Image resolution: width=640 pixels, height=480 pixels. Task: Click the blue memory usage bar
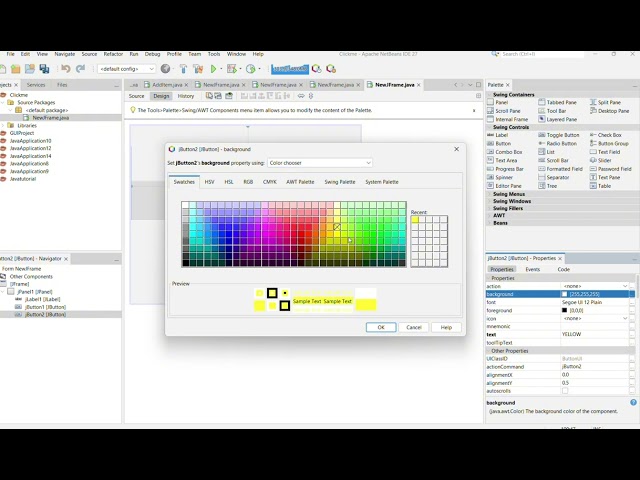(x=290, y=69)
